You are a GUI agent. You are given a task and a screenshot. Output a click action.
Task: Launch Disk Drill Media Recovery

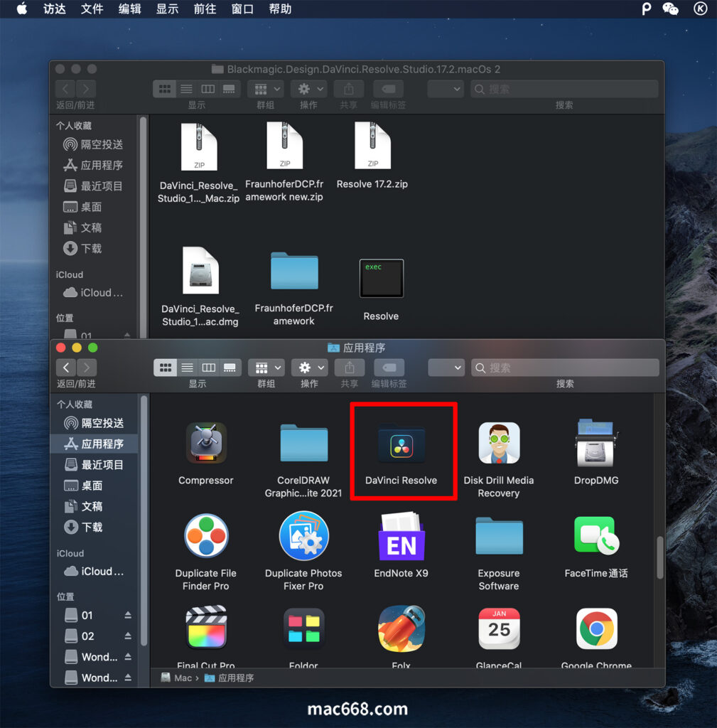point(499,443)
